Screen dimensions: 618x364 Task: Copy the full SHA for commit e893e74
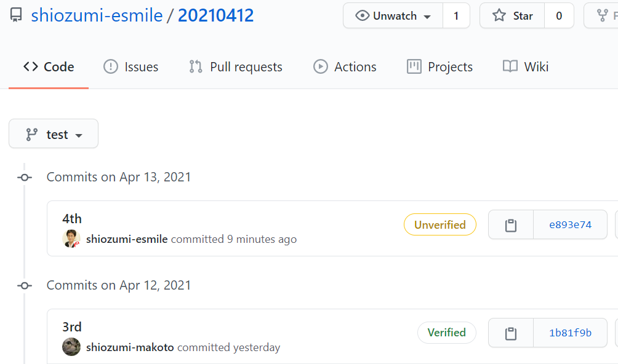pos(511,224)
